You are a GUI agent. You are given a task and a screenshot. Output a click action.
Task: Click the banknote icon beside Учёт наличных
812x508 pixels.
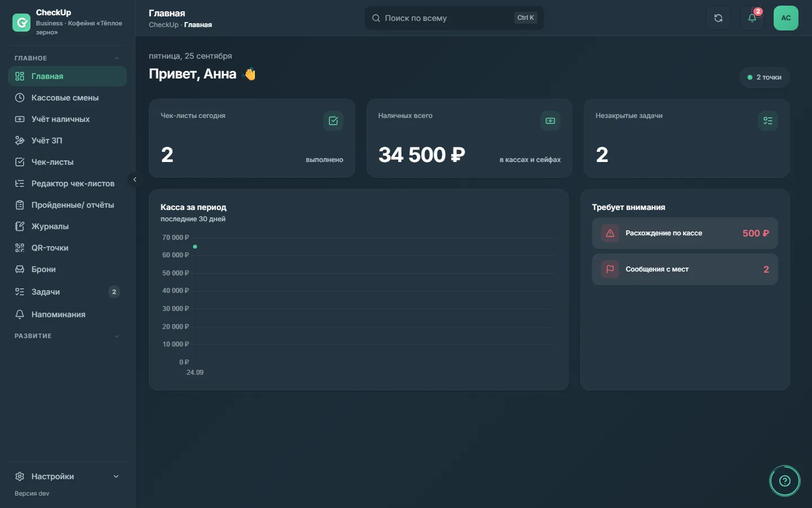[x=20, y=119]
